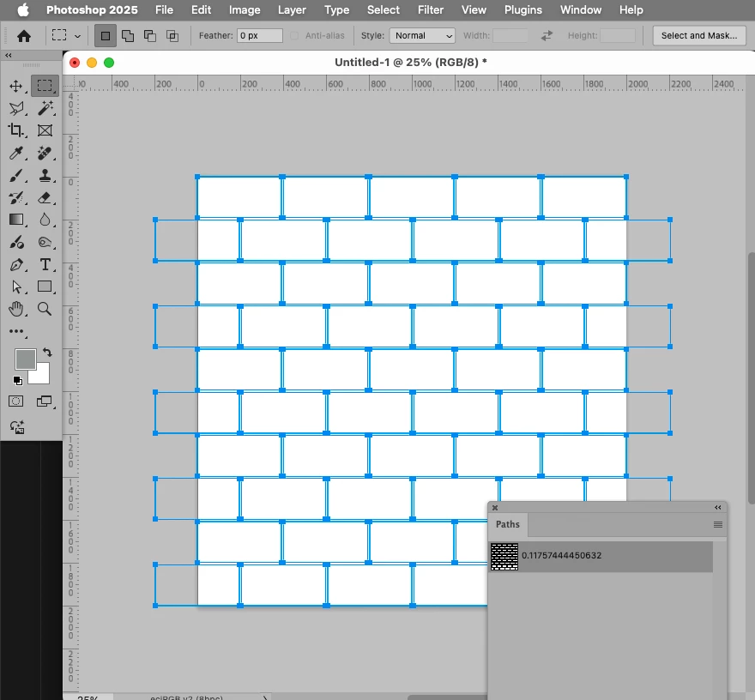Open the Apple menu
Screen dimensions: 755x700
(23, 10)
